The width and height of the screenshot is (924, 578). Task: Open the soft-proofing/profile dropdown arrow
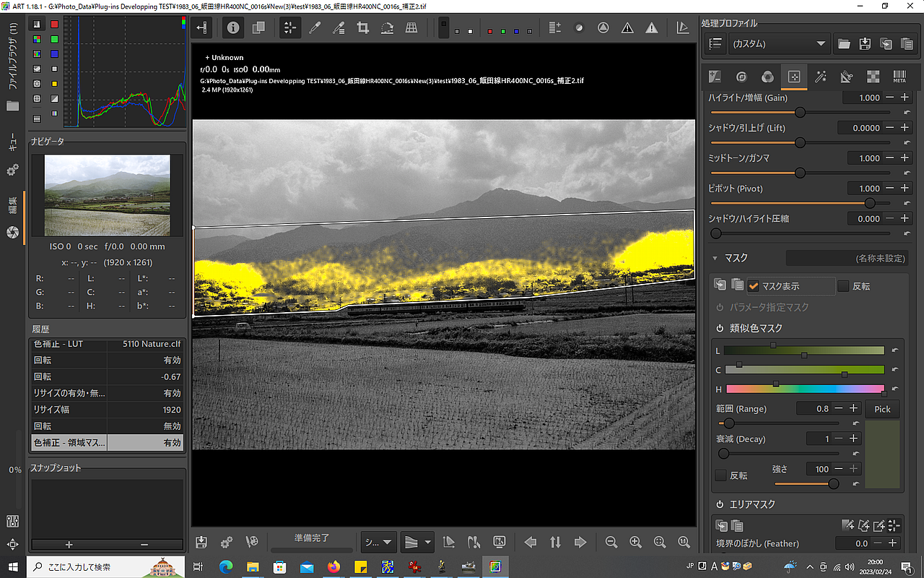428,542
